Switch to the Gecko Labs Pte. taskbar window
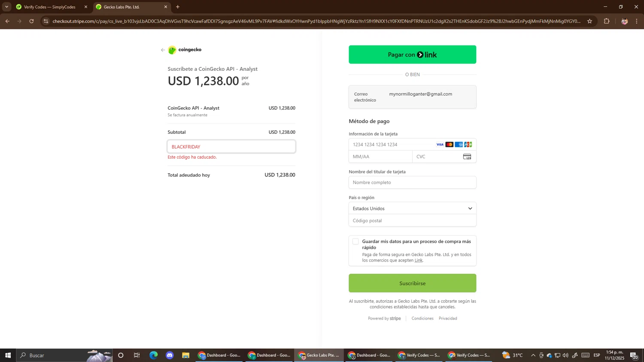Viewport: 644px width, 362px height. [x=319, y=355]
